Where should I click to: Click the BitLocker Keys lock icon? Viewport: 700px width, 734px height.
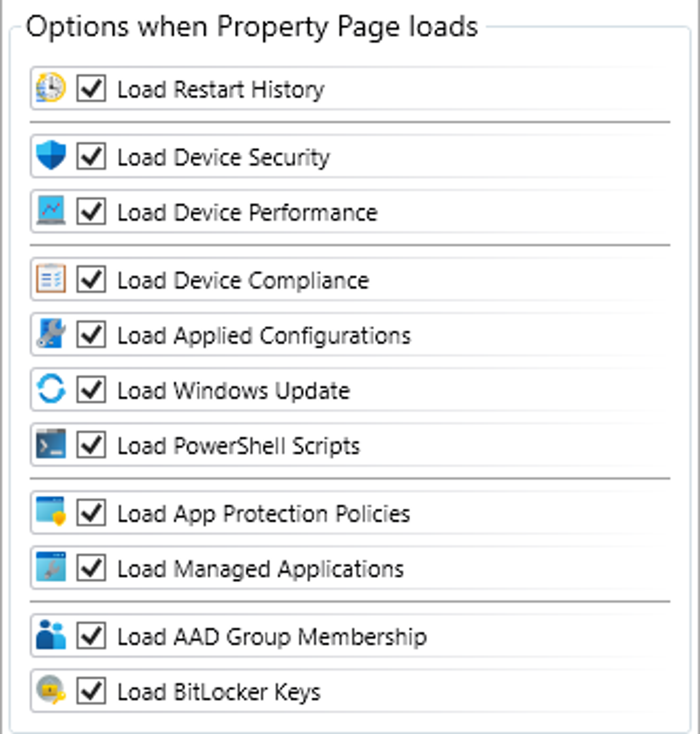51,690
